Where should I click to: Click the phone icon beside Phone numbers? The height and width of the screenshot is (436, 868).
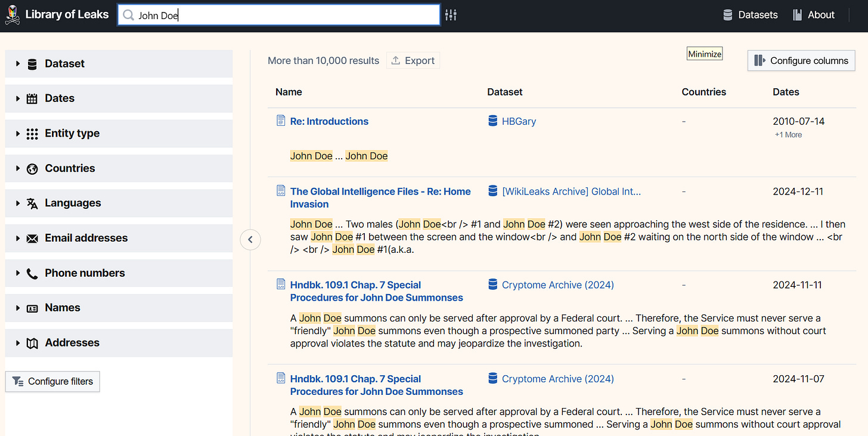click(32, 273)
